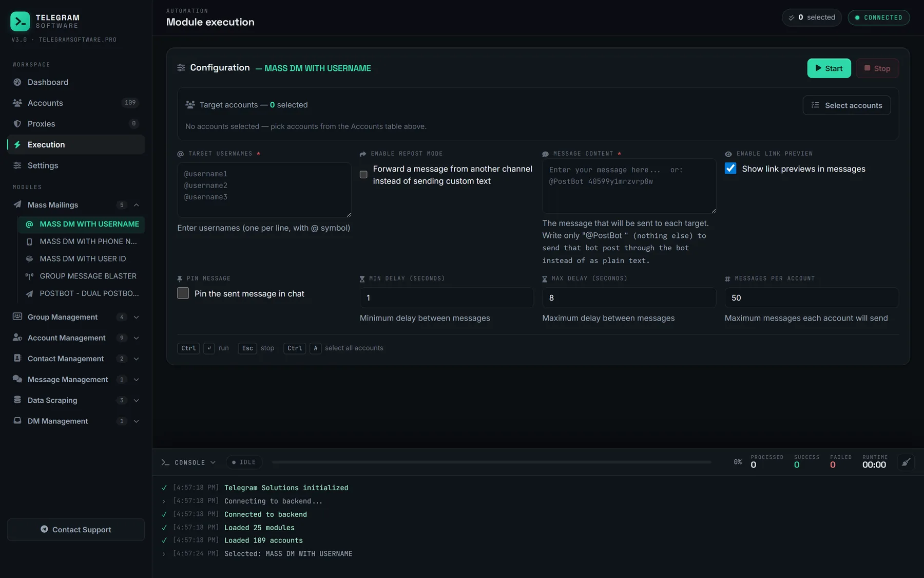Expand the Account Management module group
Screen dimensions: 924x578
[137, 338]
